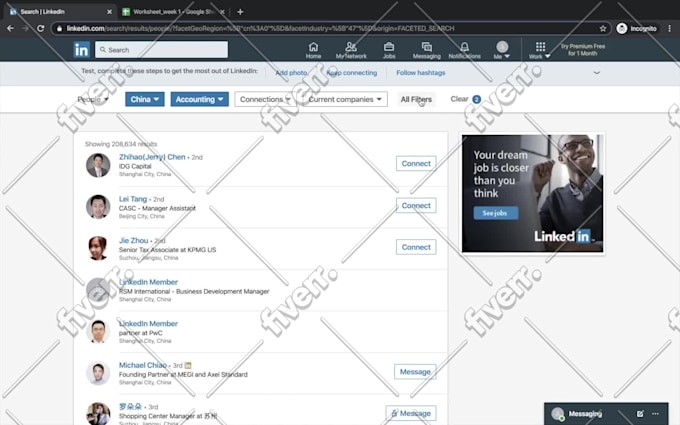
Task: Open the China location filter
Action: (x=145, y=99)
